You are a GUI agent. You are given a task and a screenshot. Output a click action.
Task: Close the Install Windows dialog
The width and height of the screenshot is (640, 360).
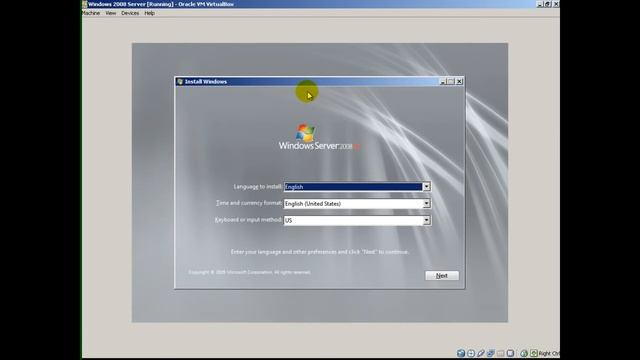[459, 82]
